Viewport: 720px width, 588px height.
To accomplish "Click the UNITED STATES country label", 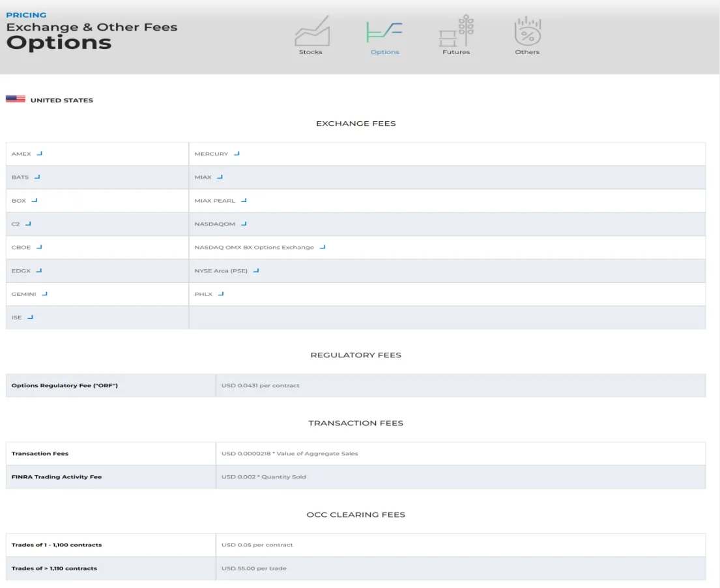I will tap(62, 100).
